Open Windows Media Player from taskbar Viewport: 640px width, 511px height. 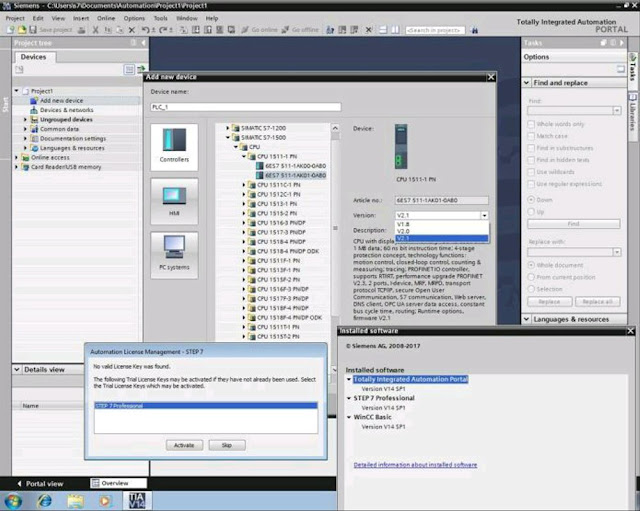pos(105,501)
